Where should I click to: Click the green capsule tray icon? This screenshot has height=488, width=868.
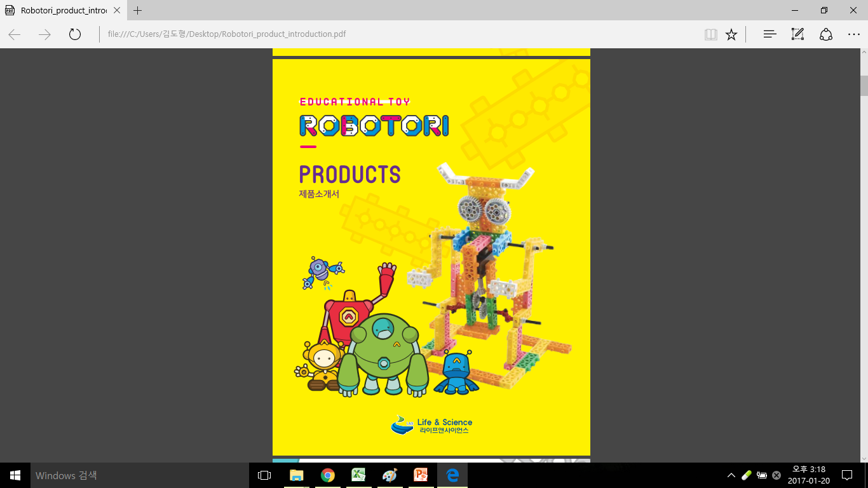[747, 475]
